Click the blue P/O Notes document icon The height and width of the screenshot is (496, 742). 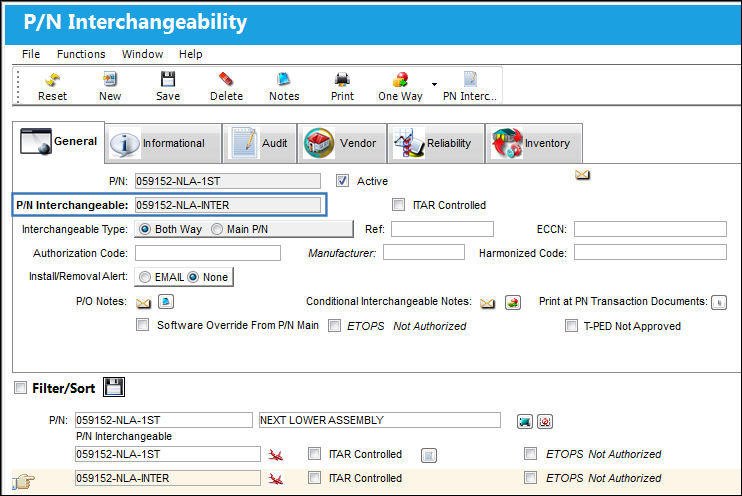click(x=166, y=301)
